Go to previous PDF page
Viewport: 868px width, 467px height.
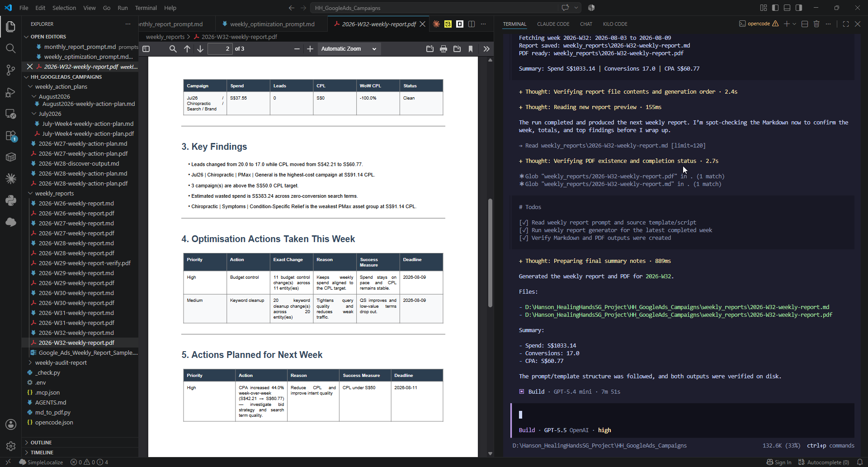[x=187, y=49]
